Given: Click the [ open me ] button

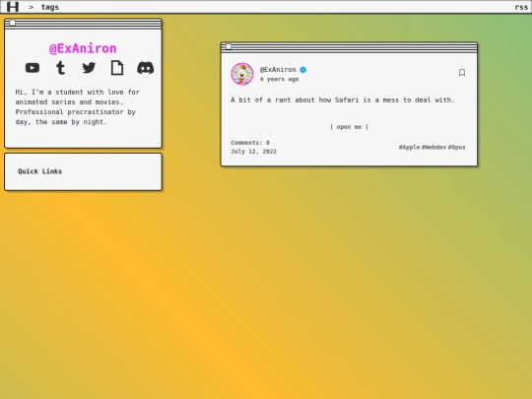Looking at the screenshot, I should 349,127.
